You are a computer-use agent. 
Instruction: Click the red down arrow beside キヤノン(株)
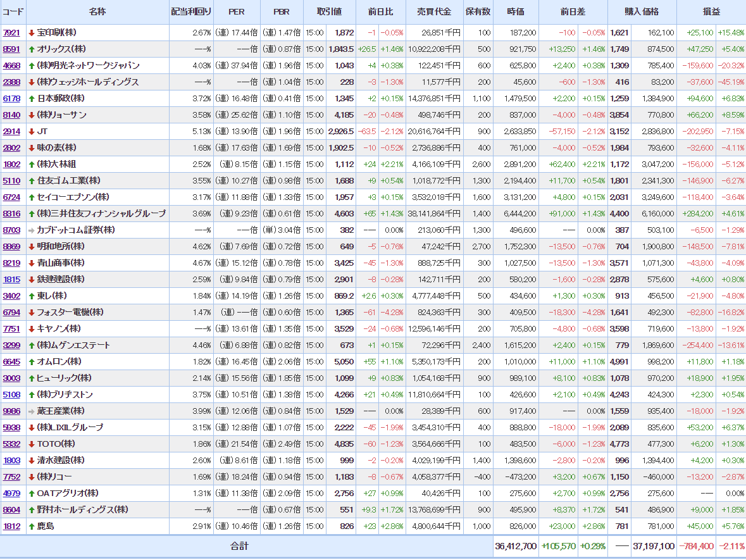(32, 329)
